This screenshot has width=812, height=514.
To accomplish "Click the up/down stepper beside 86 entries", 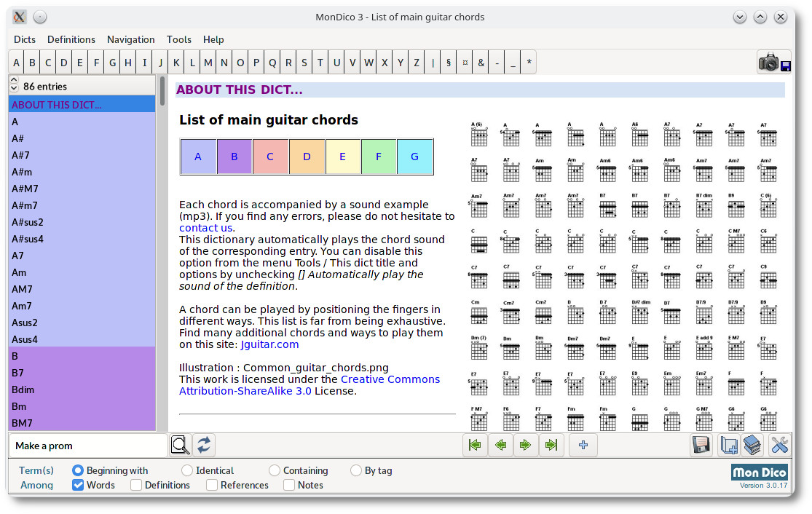I will point(14,84).
